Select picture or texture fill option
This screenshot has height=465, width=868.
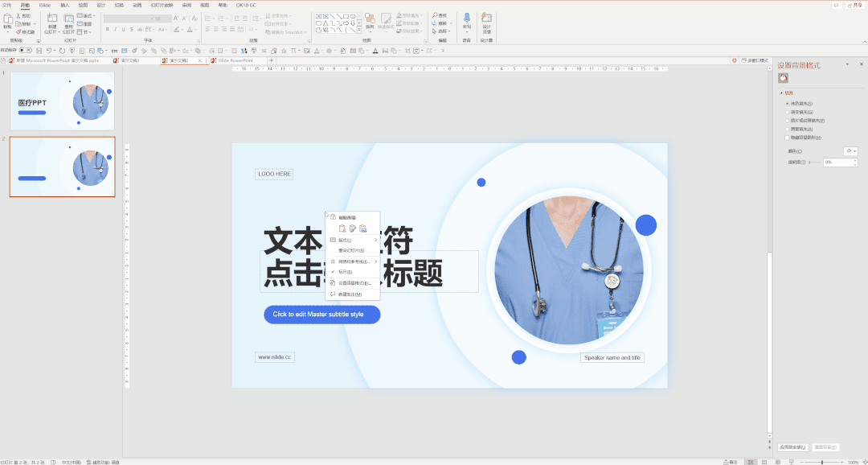pos(787,121)
